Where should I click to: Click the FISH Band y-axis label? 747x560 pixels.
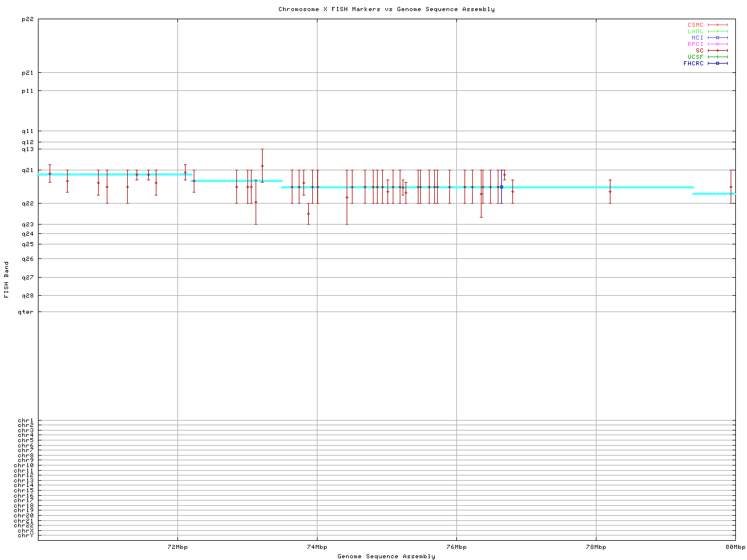pos(7,279)
